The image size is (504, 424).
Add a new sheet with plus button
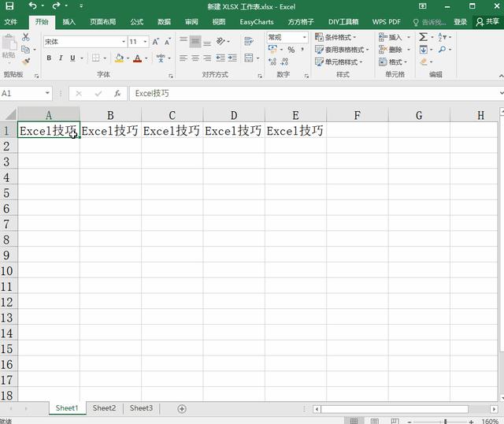click(182, 408)
